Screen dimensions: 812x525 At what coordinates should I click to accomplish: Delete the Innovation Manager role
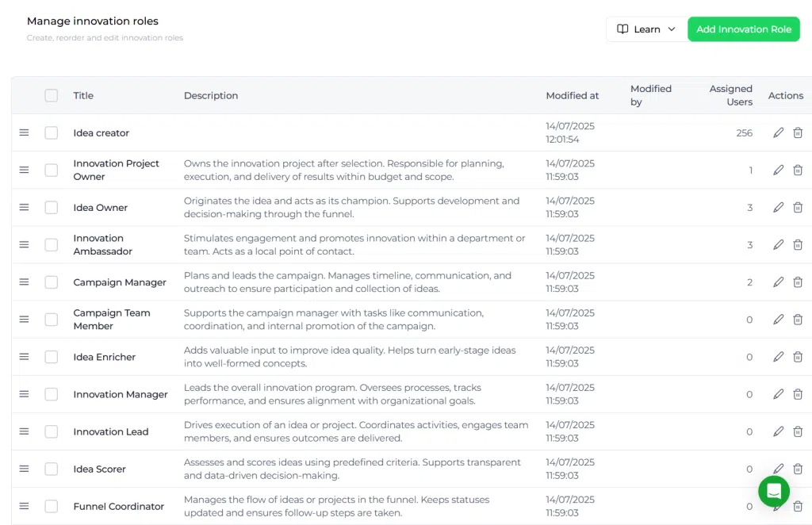coord(798,394)
